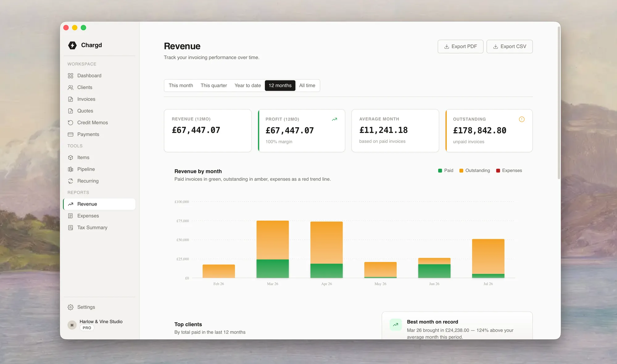
Task: Click the red Expenses legend swatch
Action: click(498, 171)
